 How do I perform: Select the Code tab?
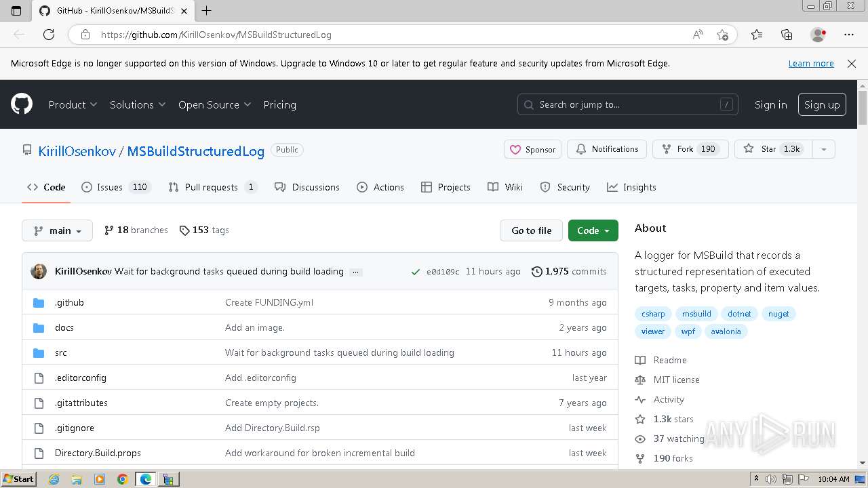coord(46,187)
